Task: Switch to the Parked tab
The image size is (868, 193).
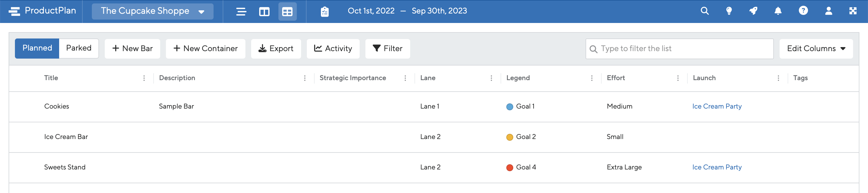Action: point(79,48)
